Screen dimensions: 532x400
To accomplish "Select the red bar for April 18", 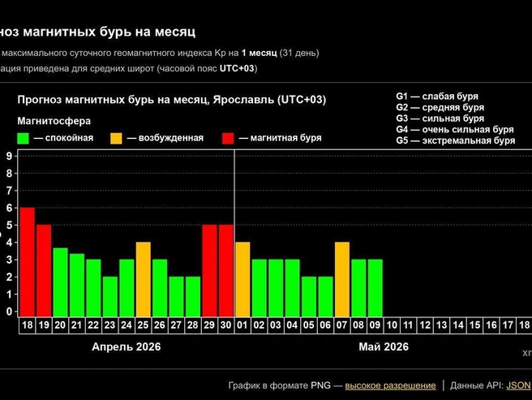I will click(x=27, y=262).
